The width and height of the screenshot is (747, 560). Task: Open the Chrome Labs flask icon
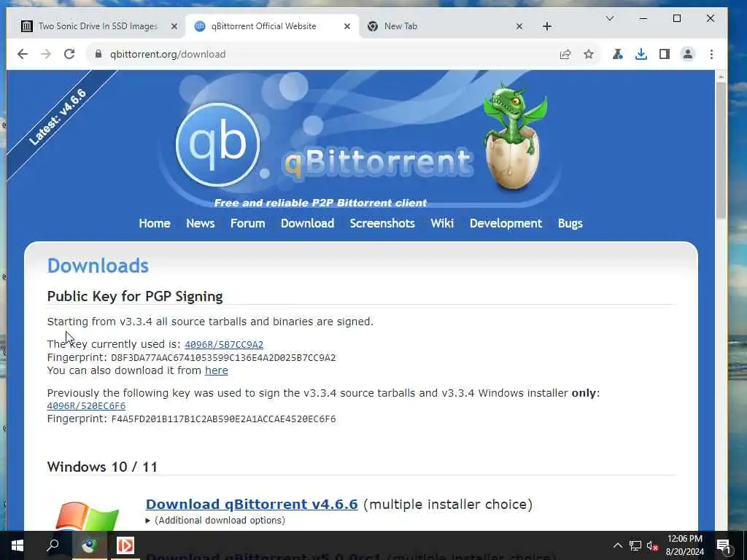617,54
